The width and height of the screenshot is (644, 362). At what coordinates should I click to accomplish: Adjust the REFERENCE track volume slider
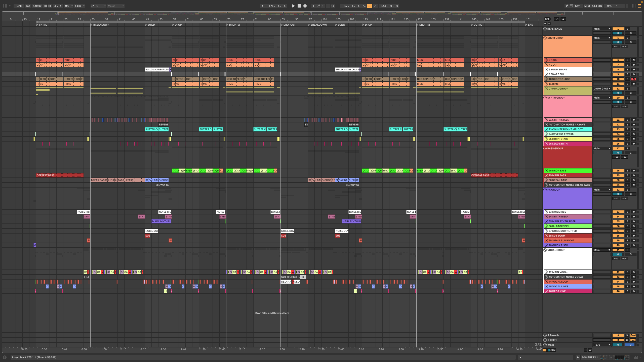[x=618, y=33]
